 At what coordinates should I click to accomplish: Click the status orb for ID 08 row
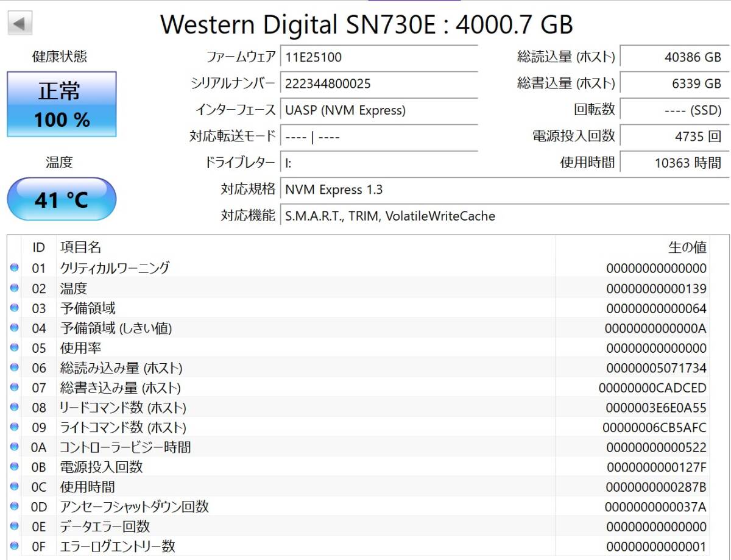[x=15, y=407]
